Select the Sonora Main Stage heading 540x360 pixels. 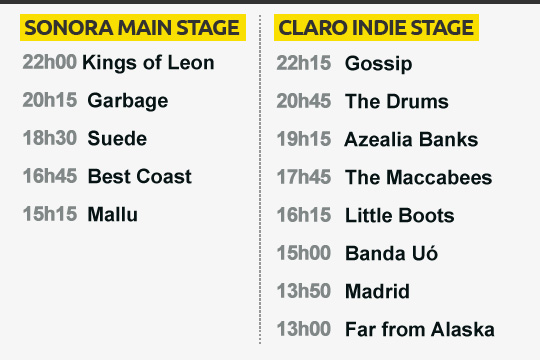pyautogui.click(x=133, y=28)
